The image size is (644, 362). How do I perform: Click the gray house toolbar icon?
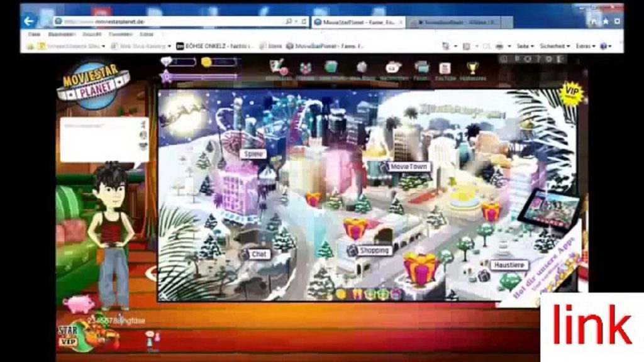pos(362,67)
